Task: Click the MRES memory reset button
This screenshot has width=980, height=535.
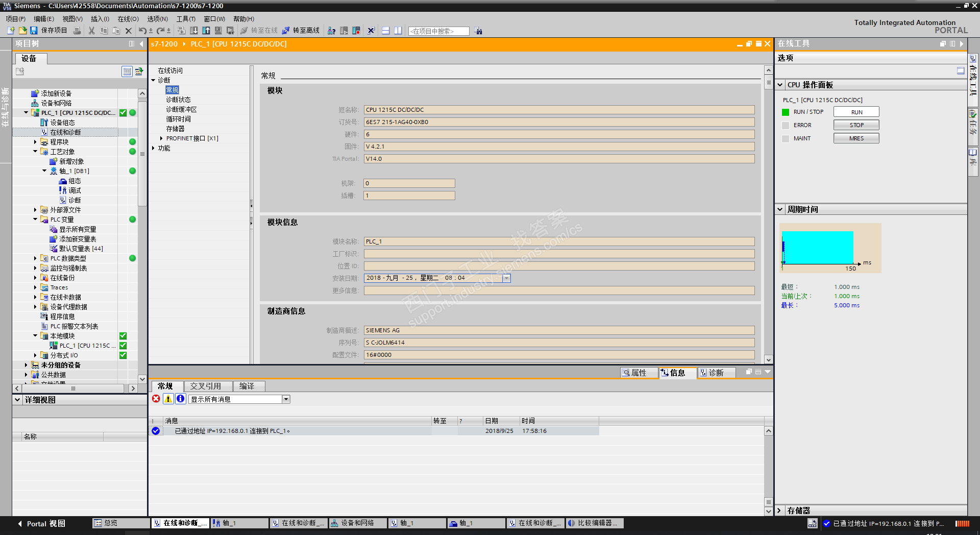Action: pos(856,138)
